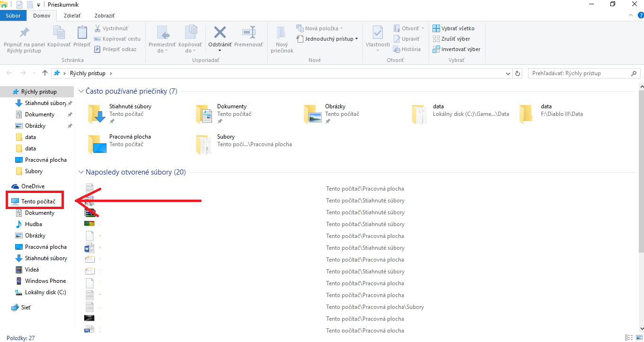Select the data folder in F:\Diablo III\Data

click(552, 114)
